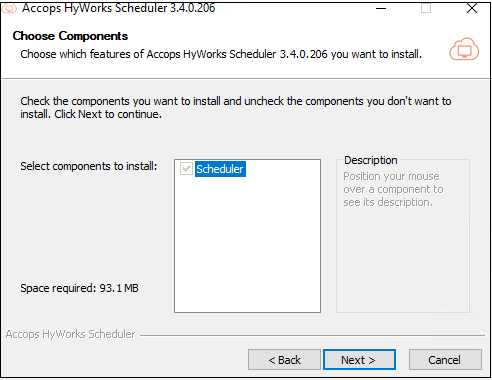Click the 'Choose Components' header title
The height and width of the screenshot is (380, 492).
(x=70, y=36)
